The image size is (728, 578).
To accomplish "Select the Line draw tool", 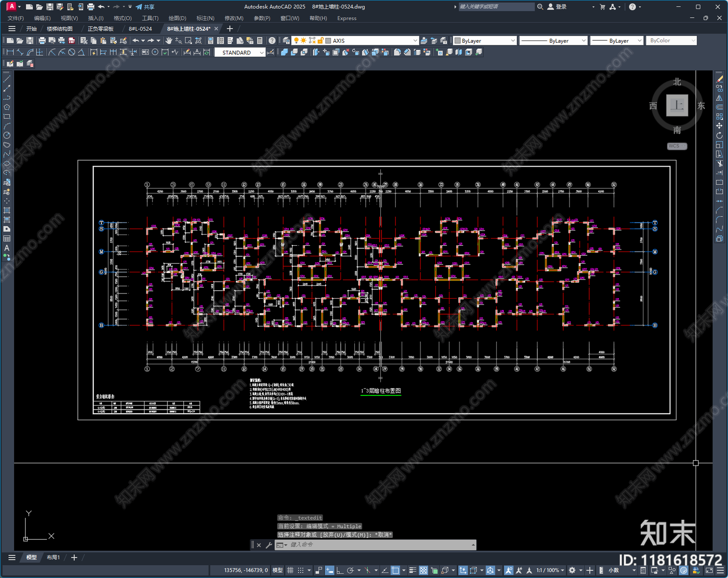I will (x=7, y=79).
